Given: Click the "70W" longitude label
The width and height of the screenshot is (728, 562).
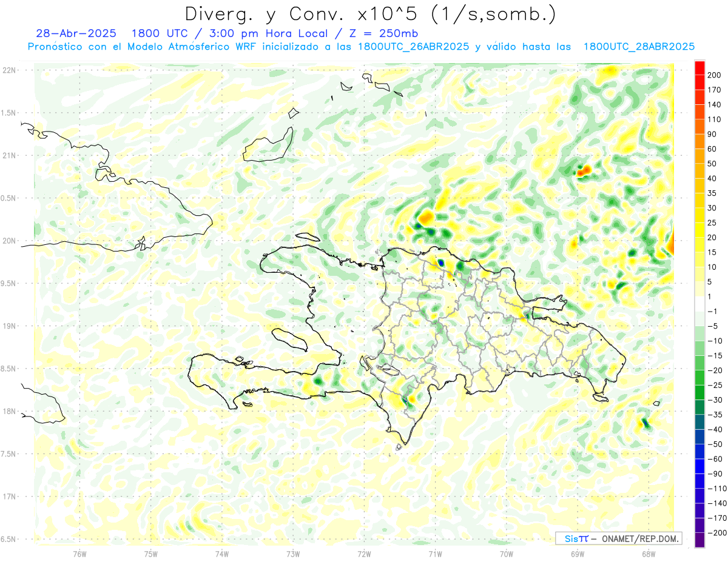Looking at the screenshot, I should [506, 553].
